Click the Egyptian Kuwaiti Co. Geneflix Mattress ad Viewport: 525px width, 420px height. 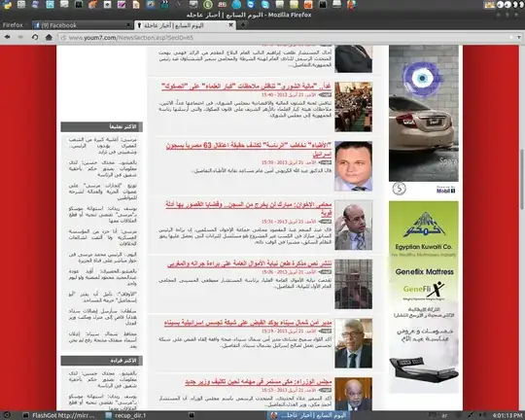424,297
